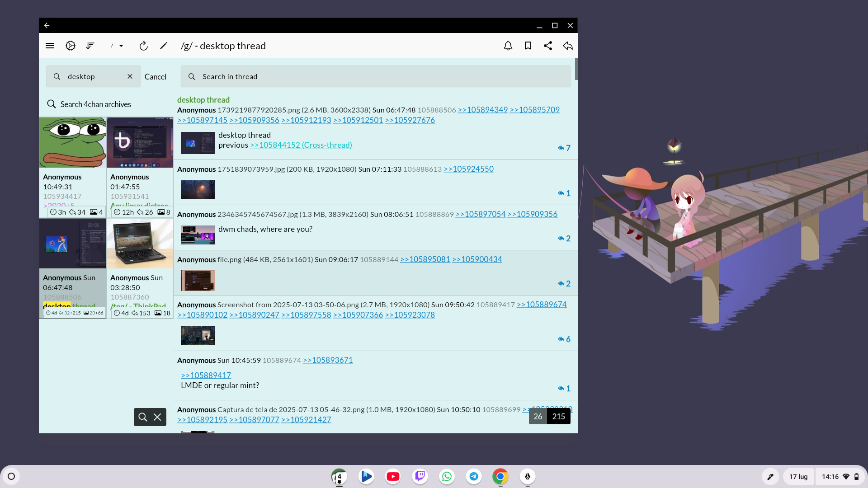This screenshot has width=868, height=488.
Task: Follow reply link >>105897054
Action: point(480,214)
